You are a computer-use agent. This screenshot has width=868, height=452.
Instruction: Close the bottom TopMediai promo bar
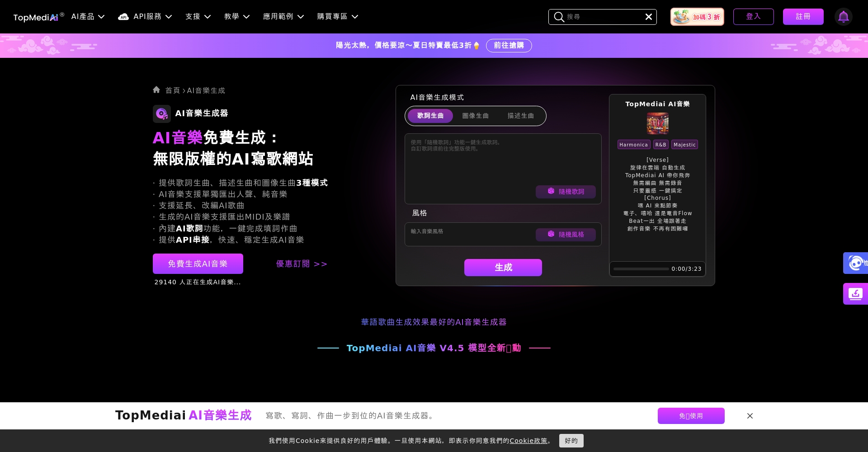click(750, 416)
